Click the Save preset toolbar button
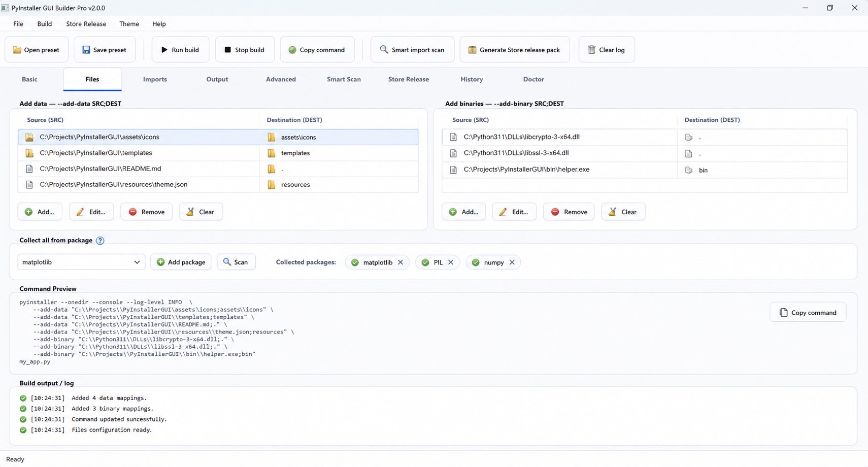The height and width of the screenshot is (467, 868). tap(105, 50)
